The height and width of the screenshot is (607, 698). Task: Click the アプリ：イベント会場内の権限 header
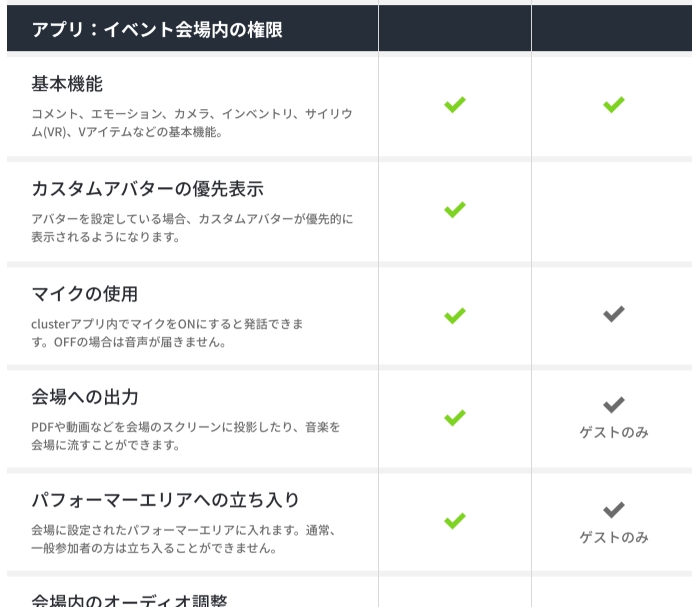pyautogui.click(x=157, y=30)
